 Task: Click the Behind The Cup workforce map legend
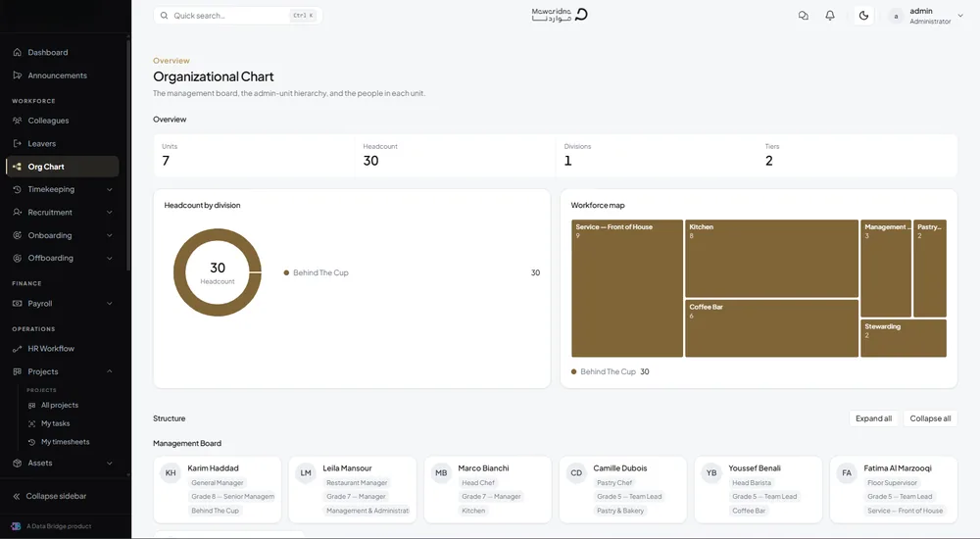(610, 372)
